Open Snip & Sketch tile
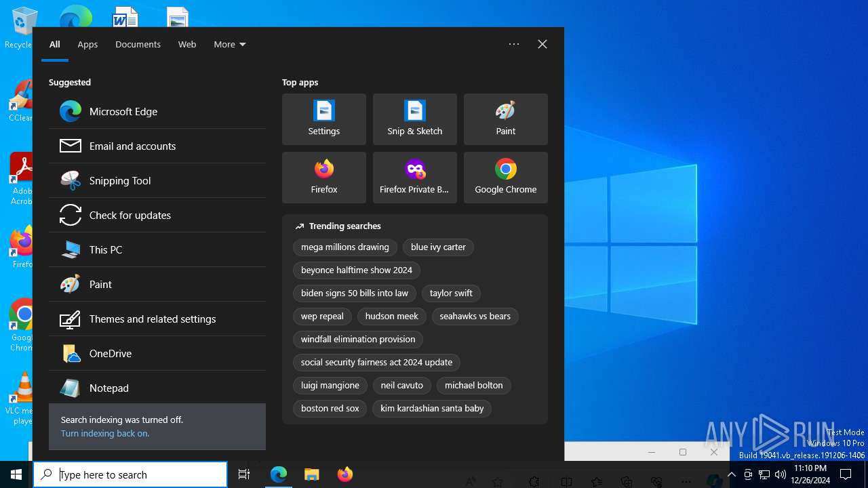868x488 pixels. point(415,119)
